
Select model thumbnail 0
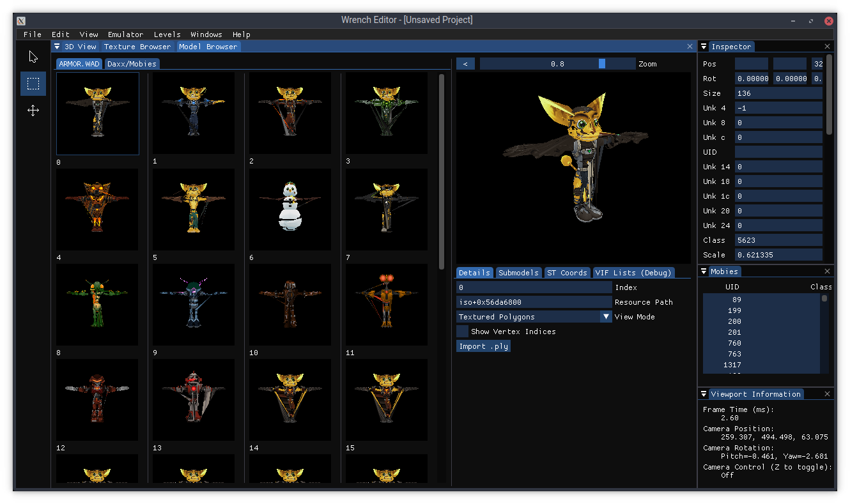coord(98,113)
